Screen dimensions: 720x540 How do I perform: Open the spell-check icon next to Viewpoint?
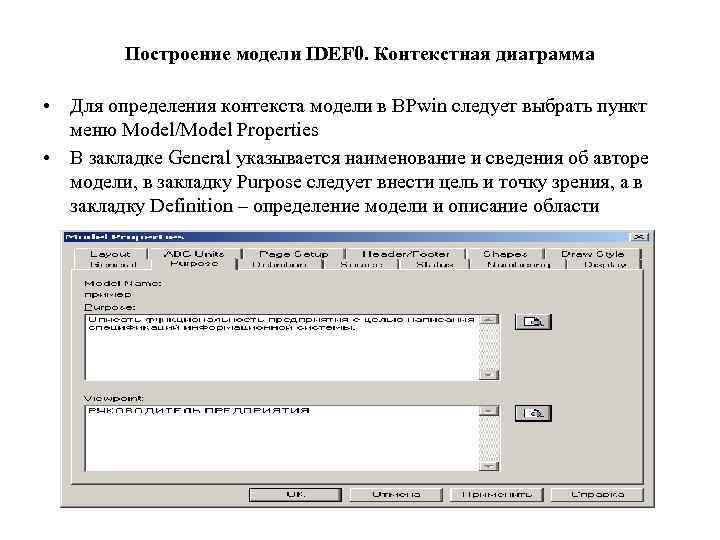point(533,413)
